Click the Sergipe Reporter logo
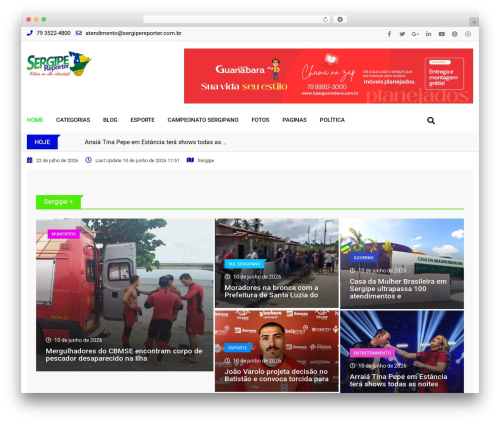 click(x=59, y=64)
